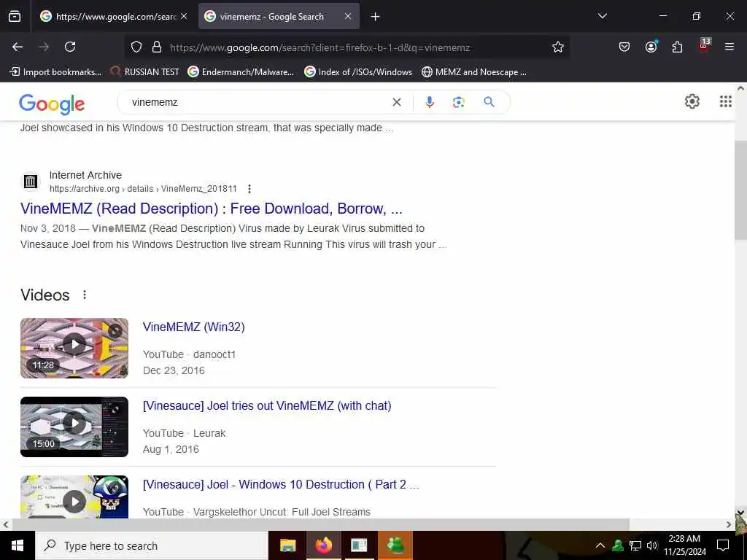Open Import bookmarks toolbar item

(x=55, y=72)
